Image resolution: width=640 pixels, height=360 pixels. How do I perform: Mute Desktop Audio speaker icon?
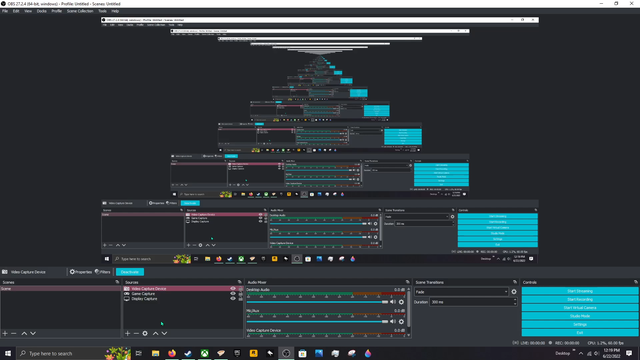point(393,302)
